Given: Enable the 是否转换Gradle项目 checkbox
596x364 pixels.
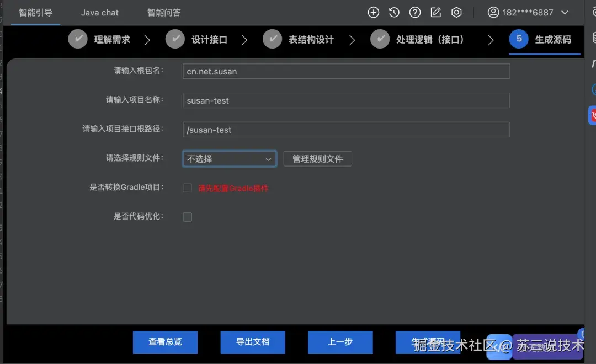Looking at the screenshot, I should click(x=187, y=188).
